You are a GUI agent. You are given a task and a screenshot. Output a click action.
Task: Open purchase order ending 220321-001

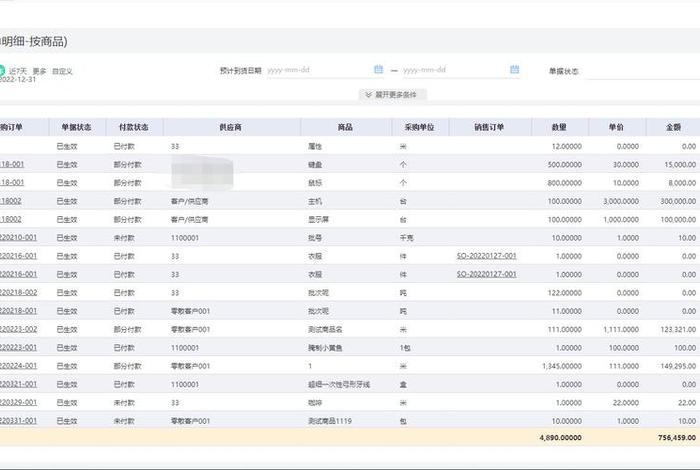coord(18,384)
